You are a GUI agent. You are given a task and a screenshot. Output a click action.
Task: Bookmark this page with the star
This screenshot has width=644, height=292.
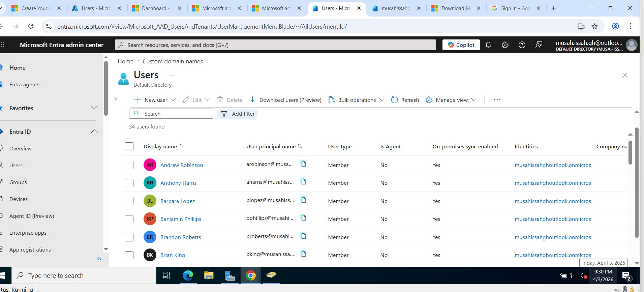pyautogui.click(x=594, y=26)
